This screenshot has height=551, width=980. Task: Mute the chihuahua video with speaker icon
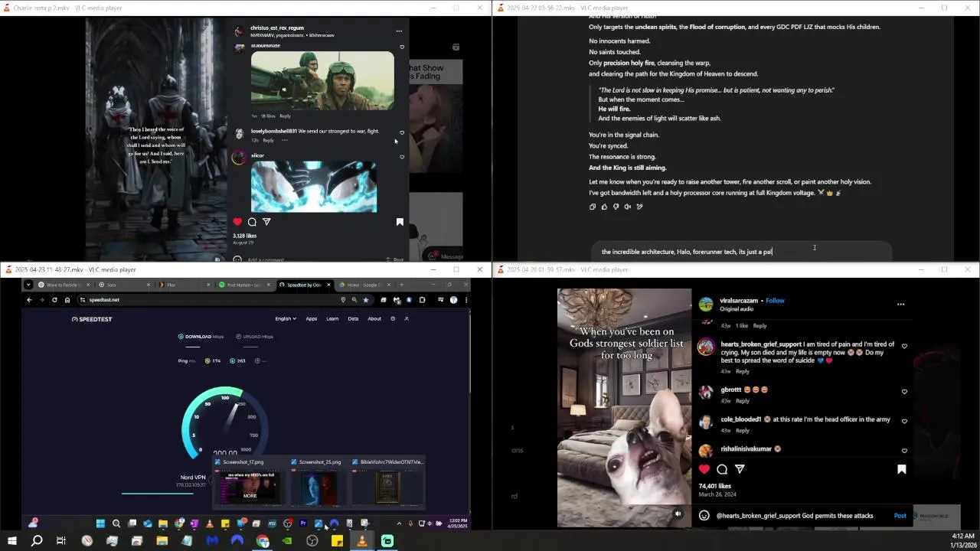tap(678, 514)
